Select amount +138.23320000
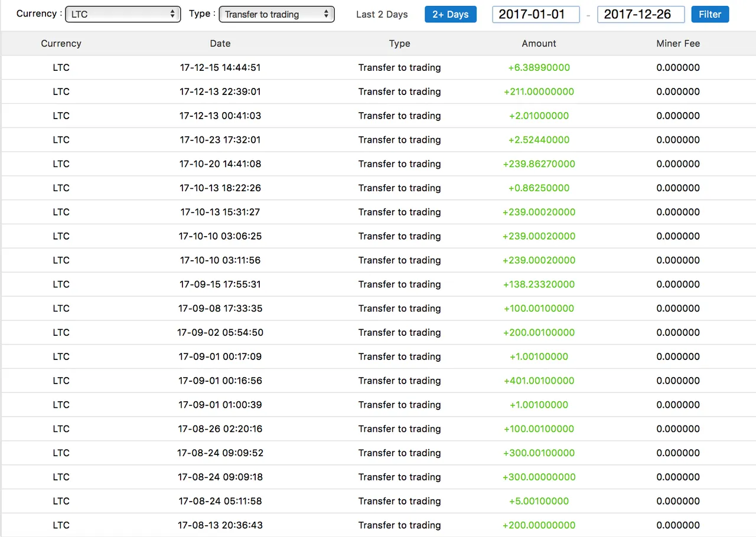Viewport: 756px width, 537px height. pos(539,284)
